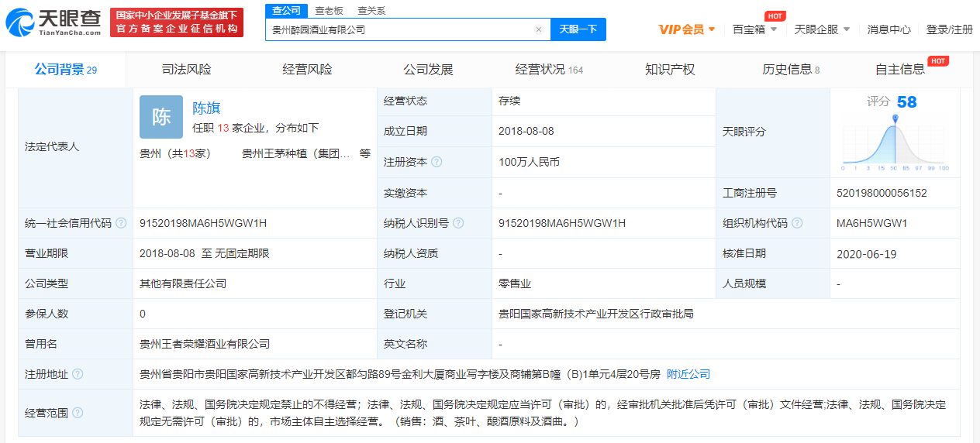Screen dimensions: 980x443
Task: Click help icon next to 注册资本
Action: pos(437,162)
